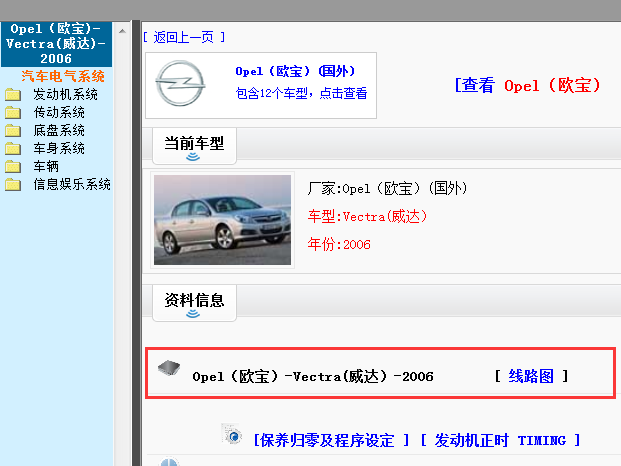621x466 pixels.
Task: Select 底盘系统 in the sidebar tree
Action: pos(59,131)
